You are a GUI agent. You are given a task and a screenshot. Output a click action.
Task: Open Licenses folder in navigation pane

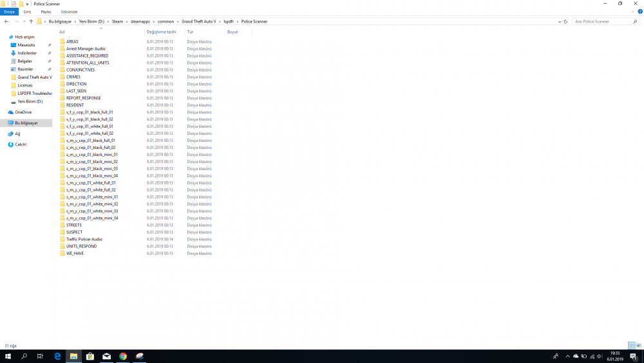(x=25, y=85)
